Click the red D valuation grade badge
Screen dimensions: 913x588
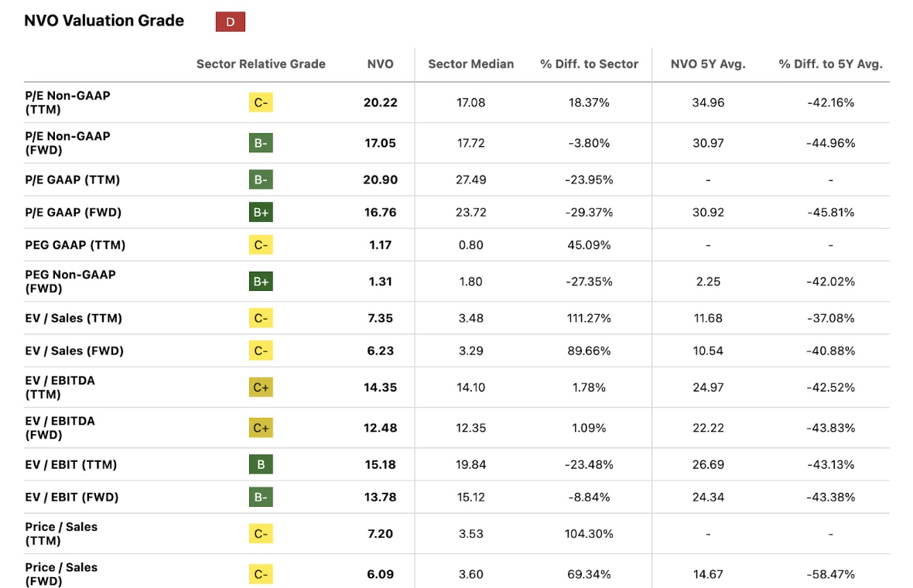pyautogui.click(x=230, y=22)
